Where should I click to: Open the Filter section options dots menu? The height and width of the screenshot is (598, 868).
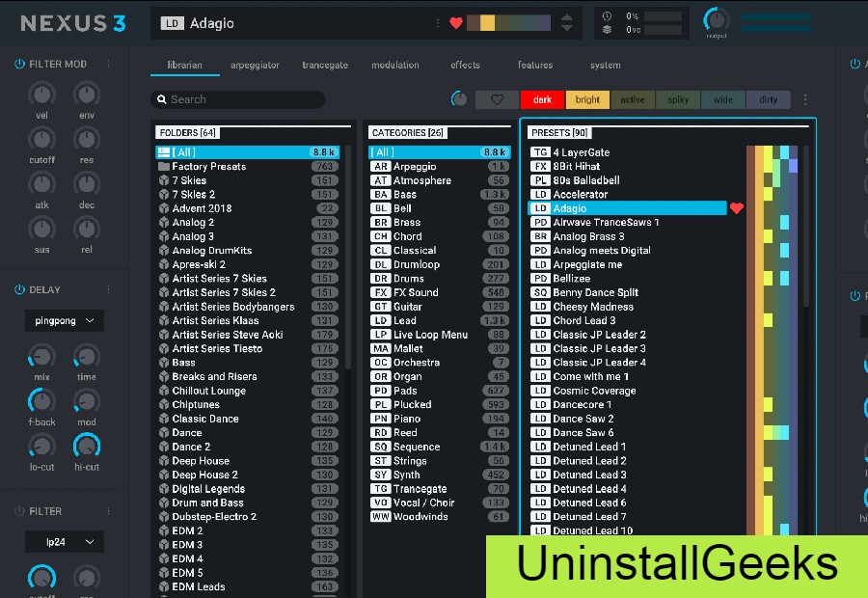(108, 511)
